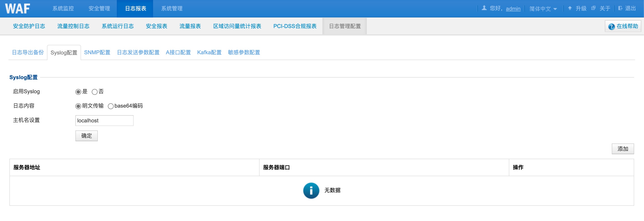Click the 确定 confirm button
This screenshot has height=221, width=644.
(87, 136)
